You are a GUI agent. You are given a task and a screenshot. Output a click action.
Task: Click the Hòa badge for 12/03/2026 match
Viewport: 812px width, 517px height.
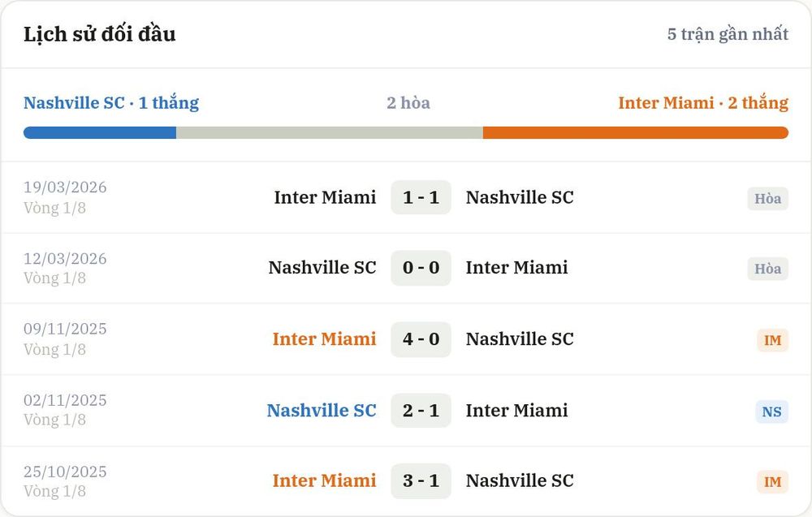click(767, 269)
